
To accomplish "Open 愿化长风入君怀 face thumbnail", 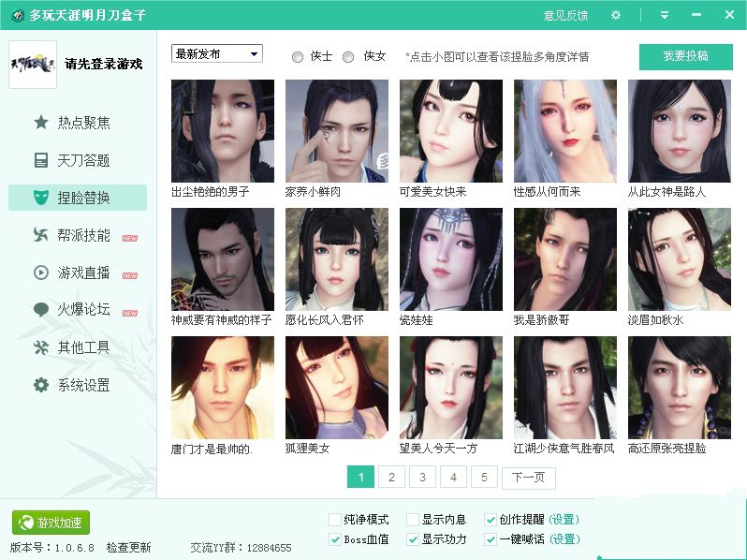I will (337, 259).
